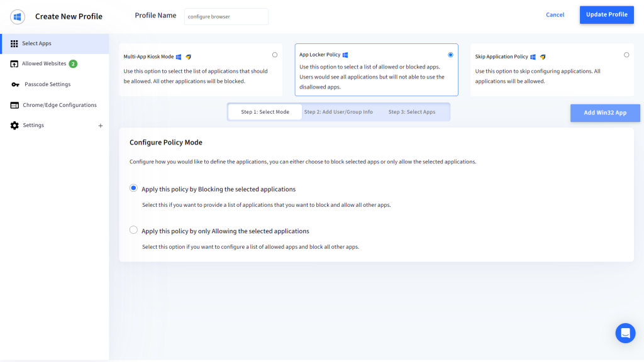The width and height of the screenshot is (644, 362).
Task: Choose Blocking the selected applications option
Action: point(133,188)
